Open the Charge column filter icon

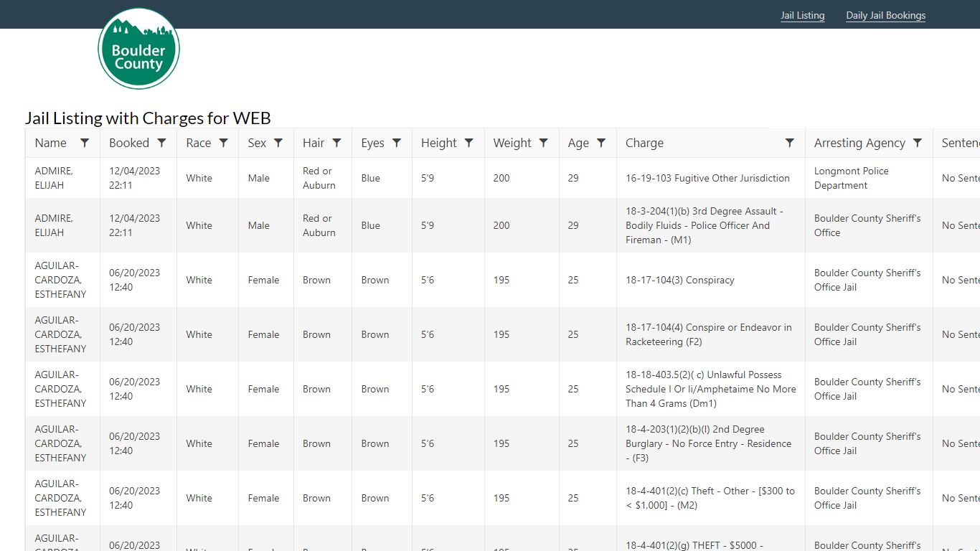(x=790, y=143)
